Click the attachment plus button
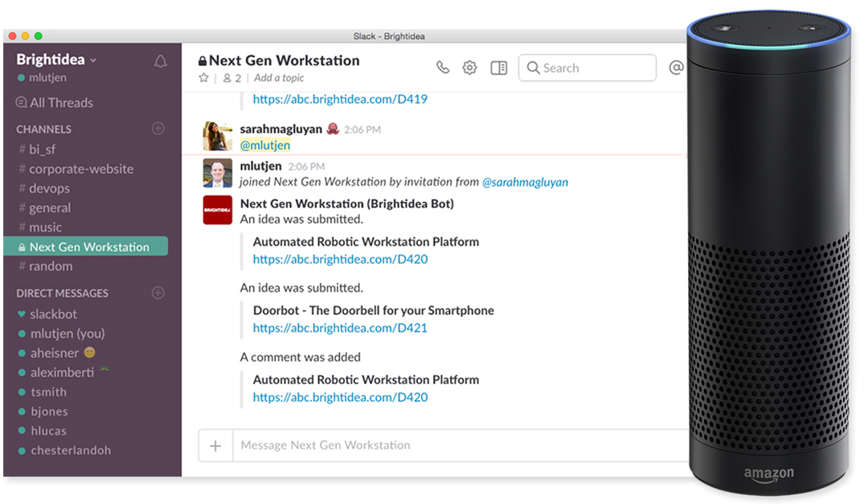 point(216,445)
